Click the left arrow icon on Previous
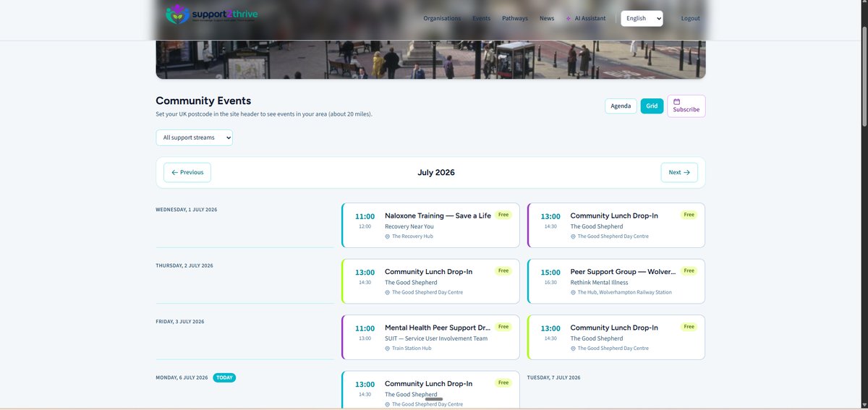This screenshot has width=868, height=410. tap(175, 173)
